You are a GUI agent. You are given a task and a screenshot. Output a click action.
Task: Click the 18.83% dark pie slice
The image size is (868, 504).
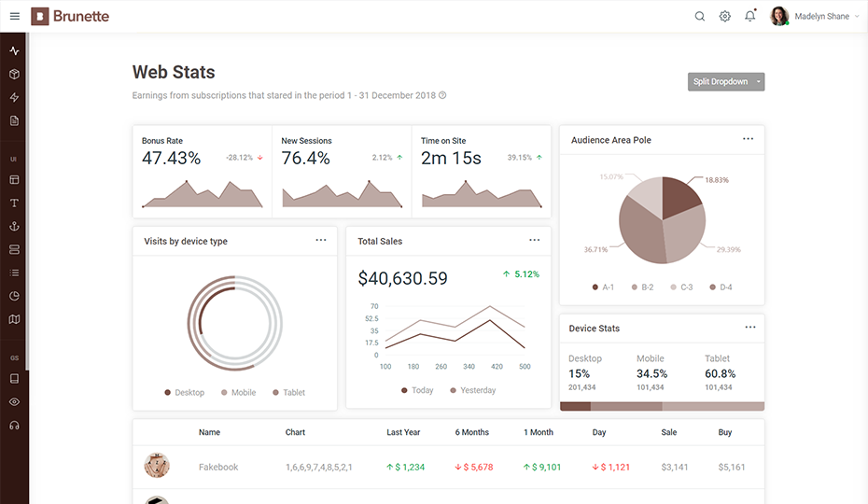coord(679,197)
